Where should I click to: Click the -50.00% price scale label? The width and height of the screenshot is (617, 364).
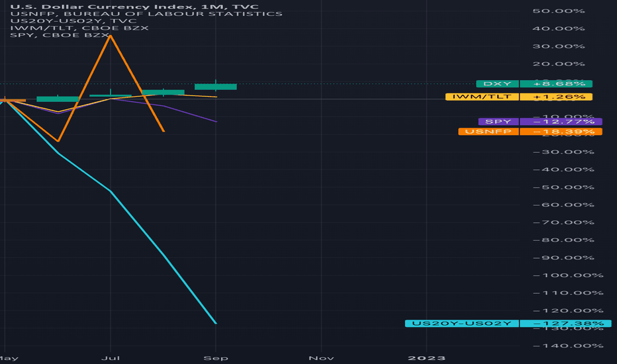[x=563, y=187]
